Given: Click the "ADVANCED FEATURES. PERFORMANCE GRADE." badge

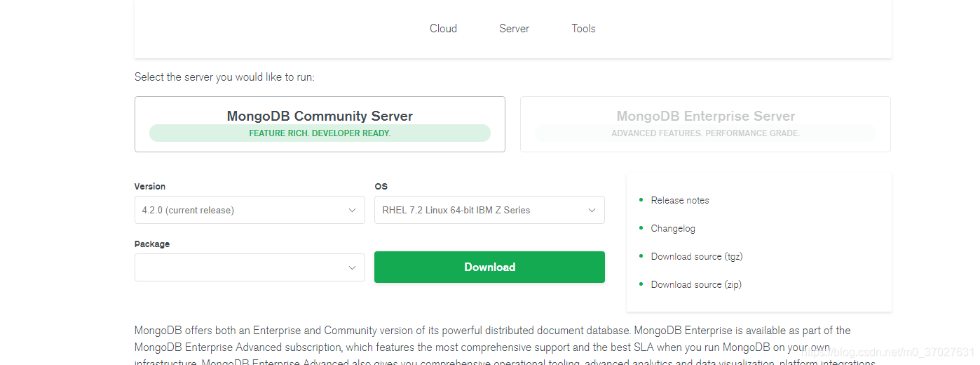Looking at the screenshot, I should click(x=705, y=133).
